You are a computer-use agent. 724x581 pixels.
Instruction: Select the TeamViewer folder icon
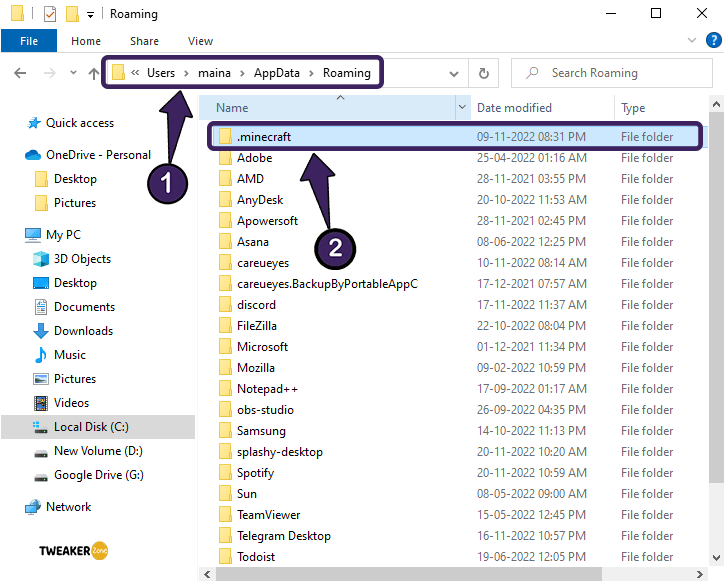(225, 514)
